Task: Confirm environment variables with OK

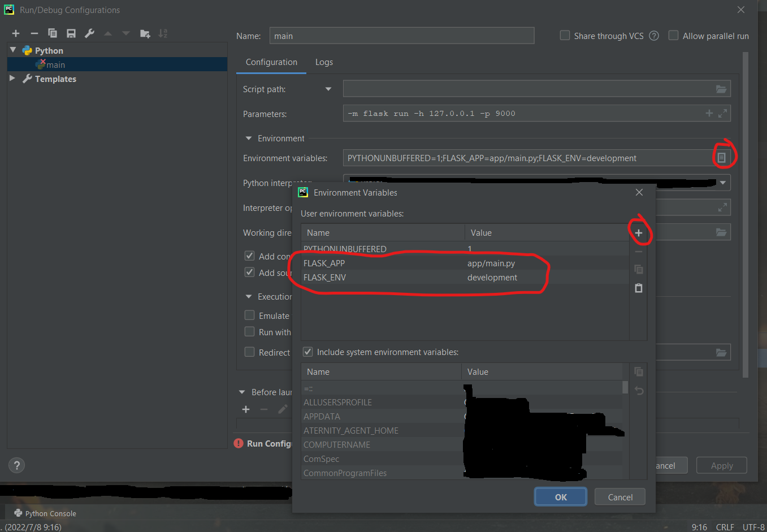Action: tap(561, 497)
